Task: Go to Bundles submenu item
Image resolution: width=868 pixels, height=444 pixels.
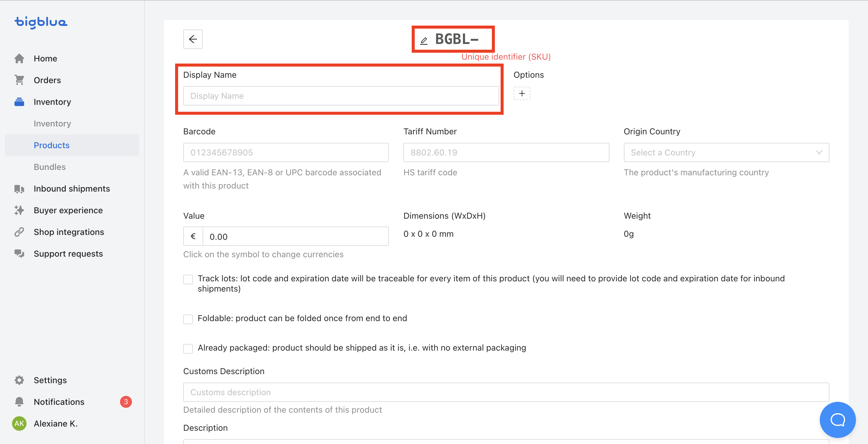Action: click(x=50, y=167)
